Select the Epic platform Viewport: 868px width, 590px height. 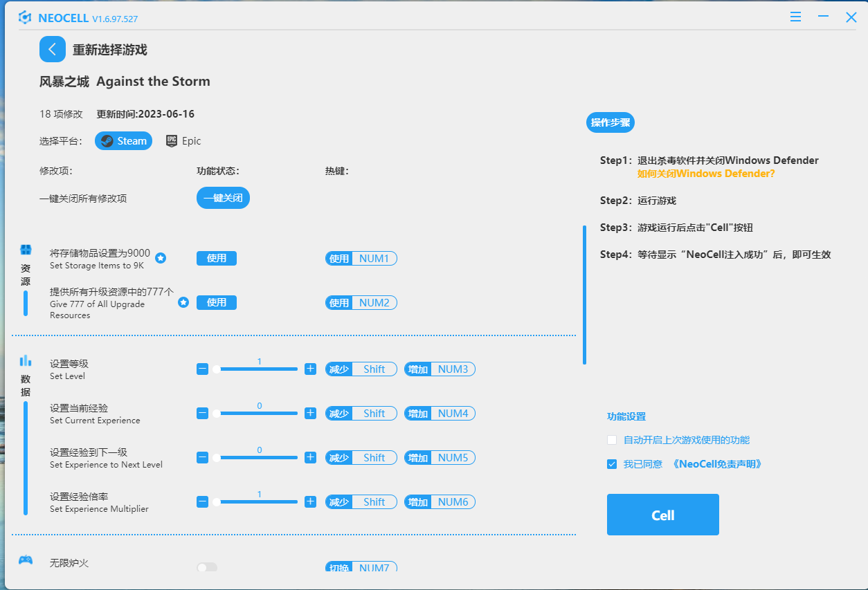[183, 141]
